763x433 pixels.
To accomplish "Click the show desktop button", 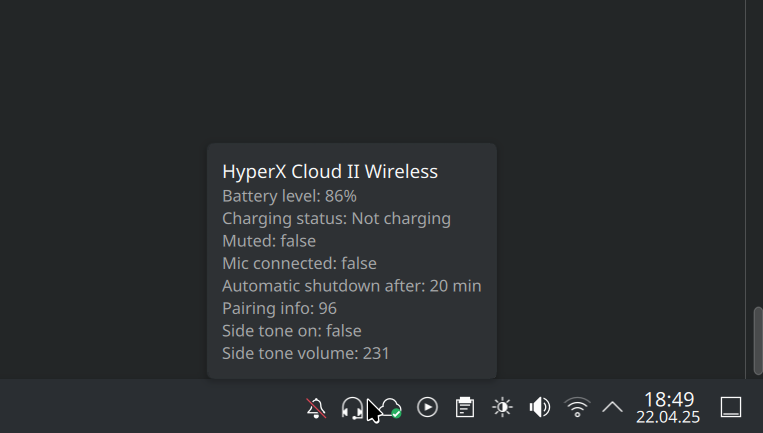I will pyautogui.click(x=731, y=407).
